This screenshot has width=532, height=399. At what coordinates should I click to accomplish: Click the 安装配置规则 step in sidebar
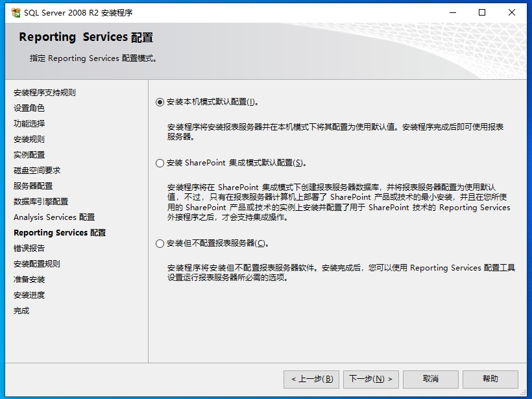tap(37, 264)
